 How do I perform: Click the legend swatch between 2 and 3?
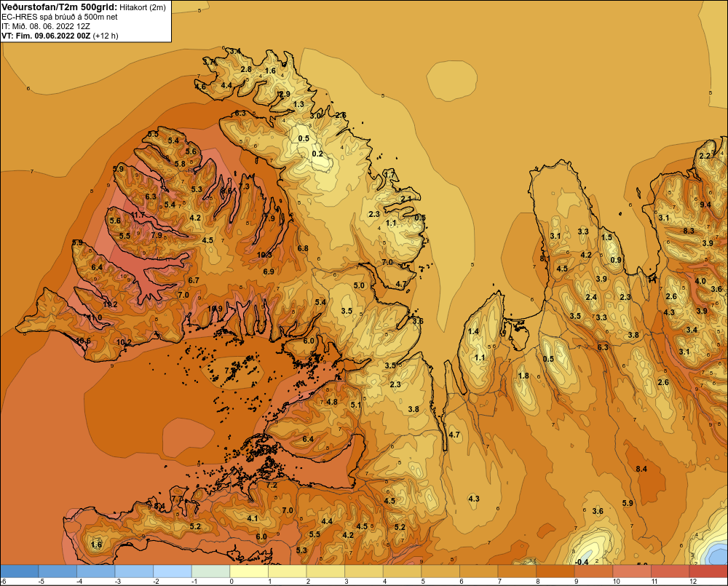(x=326, y=571)
